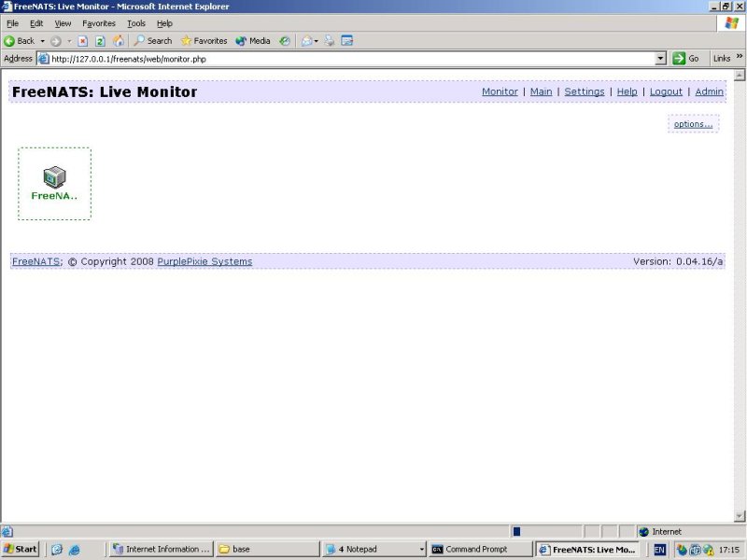Open the Media pane from toolbar
The image size is (747, 560).
253,41
